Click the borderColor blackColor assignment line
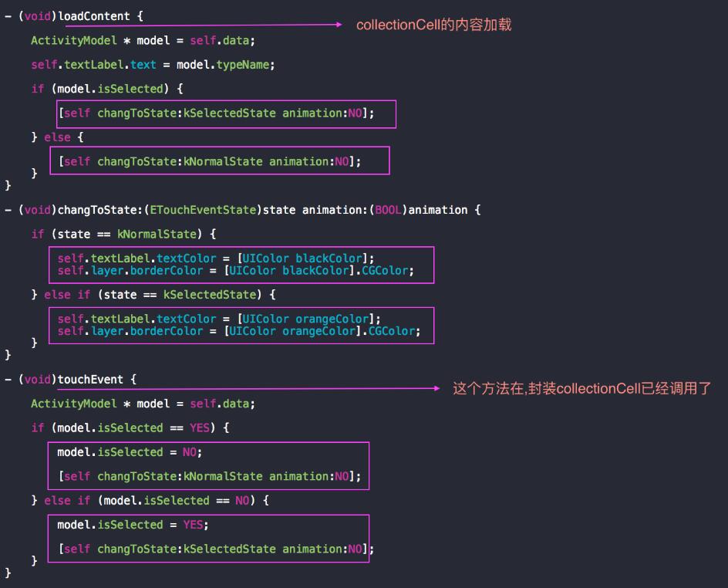Screen dimensions: 728x588 point(235,271)
